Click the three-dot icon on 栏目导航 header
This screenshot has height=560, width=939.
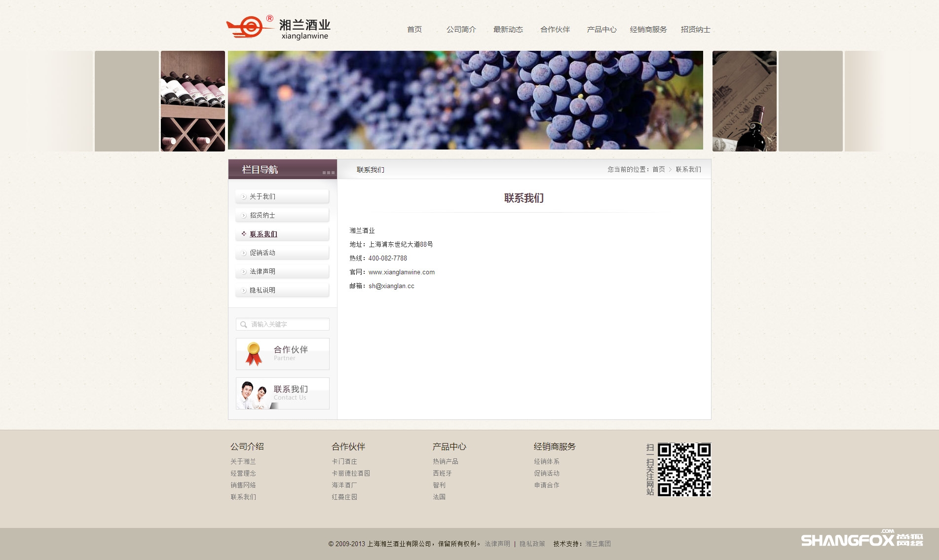pos(329,173)
